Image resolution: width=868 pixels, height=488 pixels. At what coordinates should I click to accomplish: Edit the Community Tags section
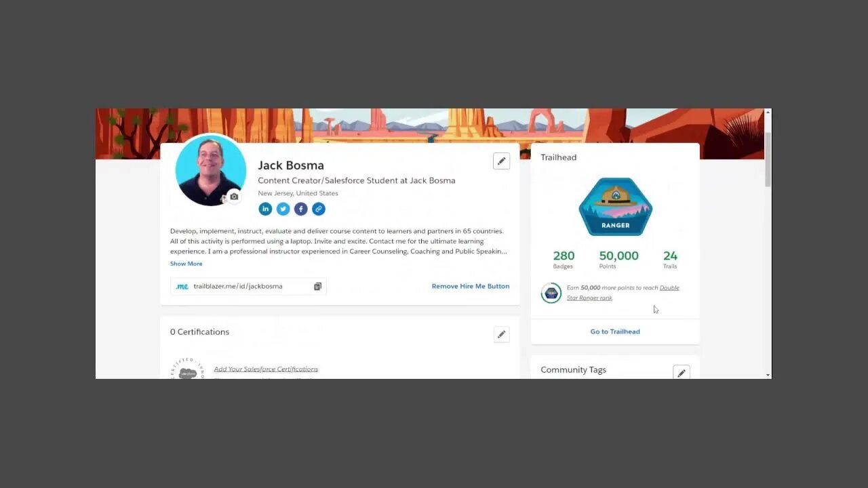682,373
